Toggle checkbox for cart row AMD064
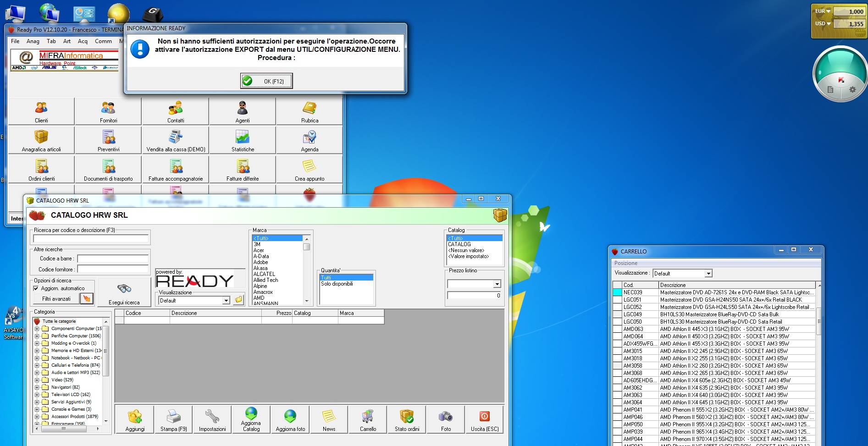868x446 pixels. coord(617,336)
